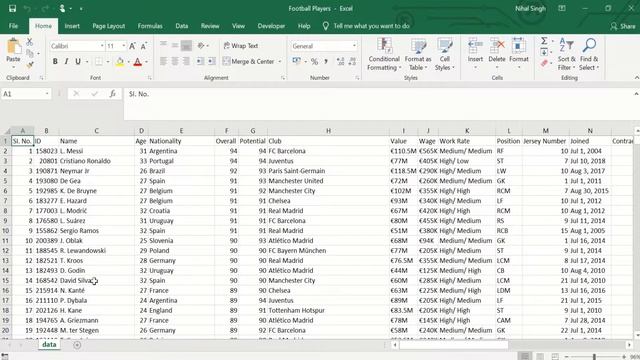Decrease font size with small A icon
The width and height of the screenshot is (640, 360).
coord(144,46)
